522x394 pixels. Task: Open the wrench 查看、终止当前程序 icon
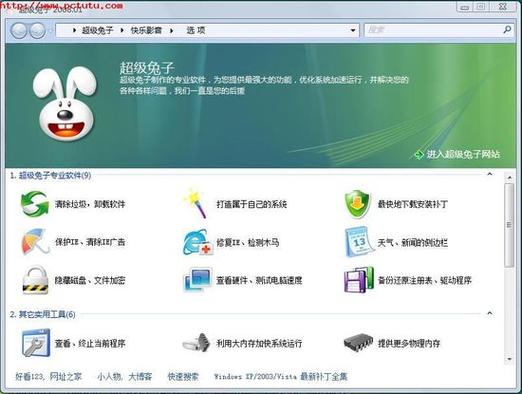[x=36, y=343]
